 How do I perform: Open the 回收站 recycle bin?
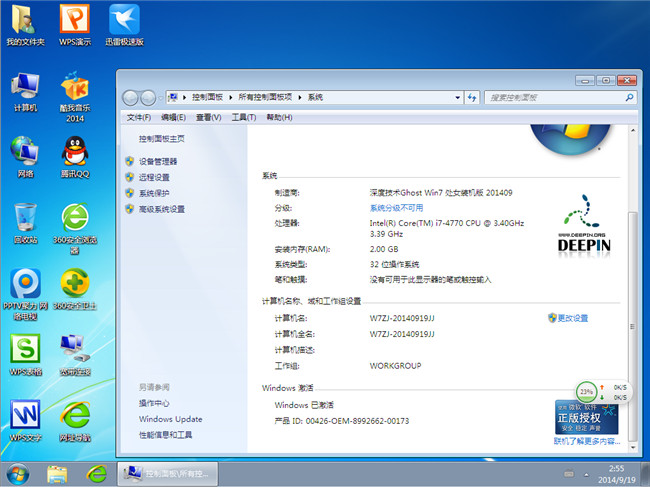tap(25, 224)
